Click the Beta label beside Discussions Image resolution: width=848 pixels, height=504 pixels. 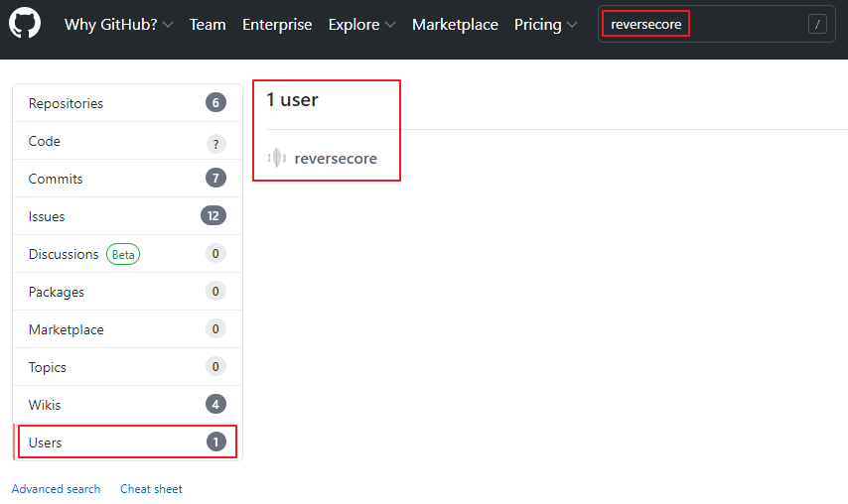(x=123, y=254)
